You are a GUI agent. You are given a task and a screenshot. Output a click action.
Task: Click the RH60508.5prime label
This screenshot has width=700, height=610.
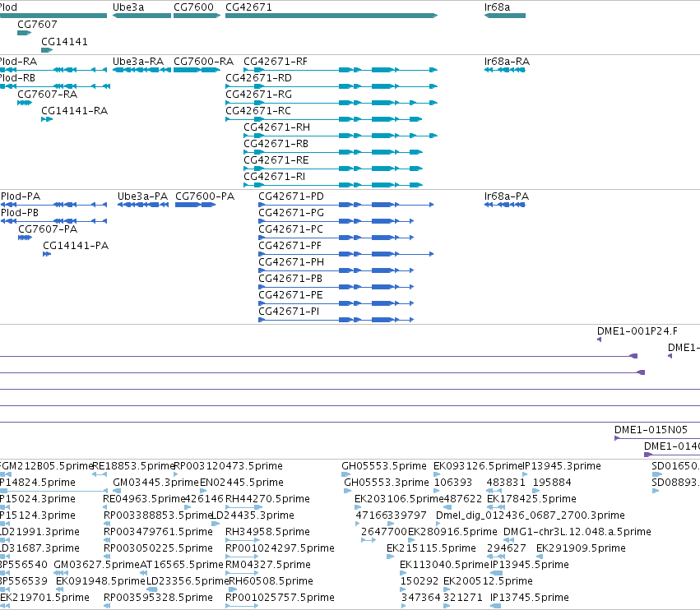[x=271, y=582]
